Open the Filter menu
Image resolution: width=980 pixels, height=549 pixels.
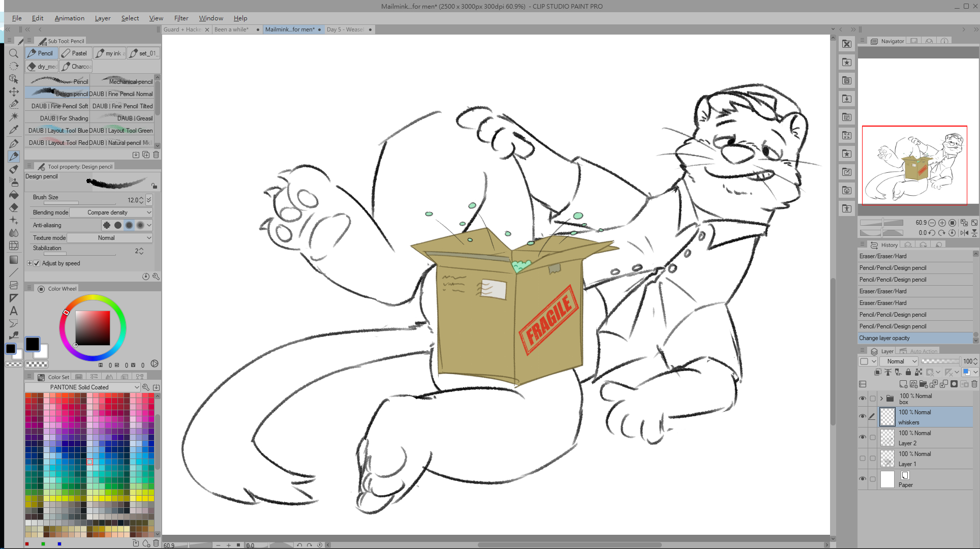coord(181,18)
